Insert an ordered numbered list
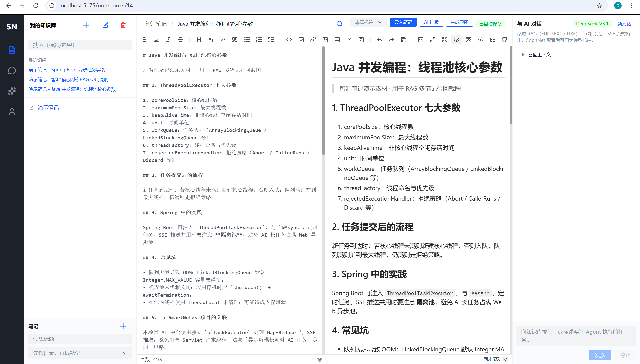 point(259,40)
